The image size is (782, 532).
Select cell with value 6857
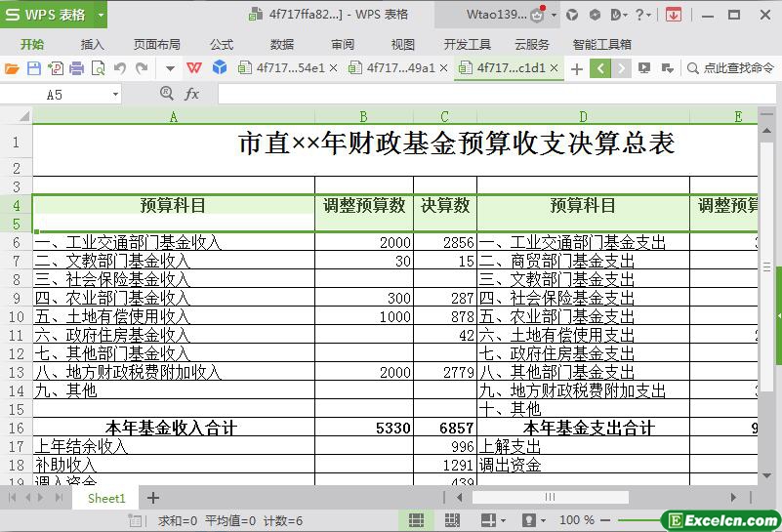pos(445,428)
